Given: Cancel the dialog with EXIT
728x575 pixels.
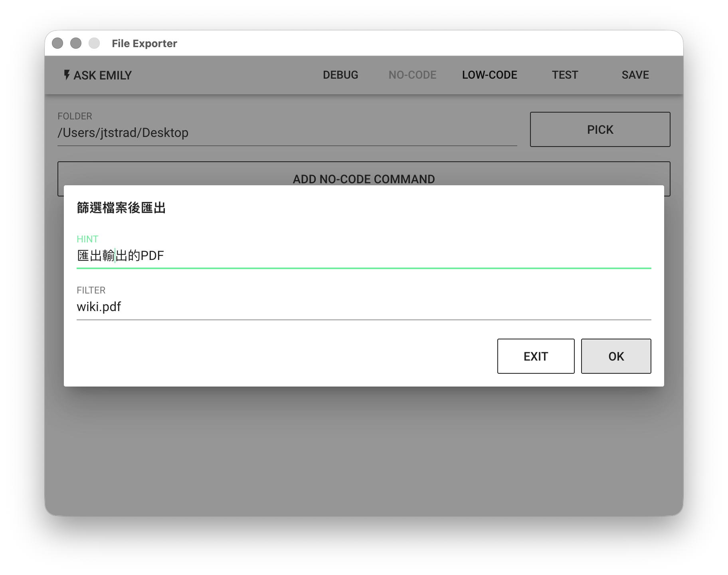Looking at the screenshot, I should pos(536,356).
